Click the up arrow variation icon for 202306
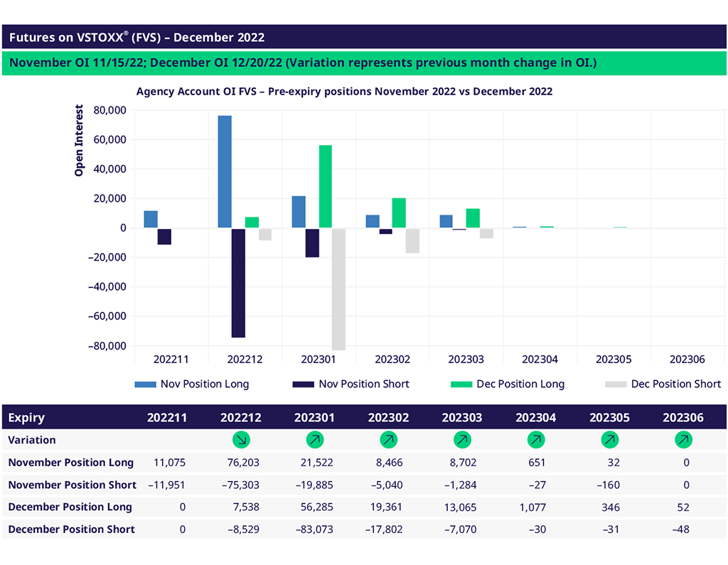Screen dimensions: 728x565 pos(683,440)
